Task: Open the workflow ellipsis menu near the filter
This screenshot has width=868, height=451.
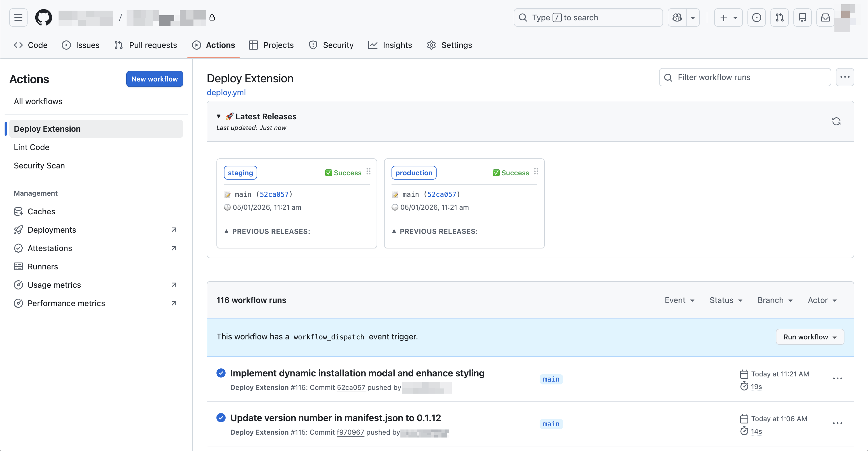Action: (x=845, y=77)
